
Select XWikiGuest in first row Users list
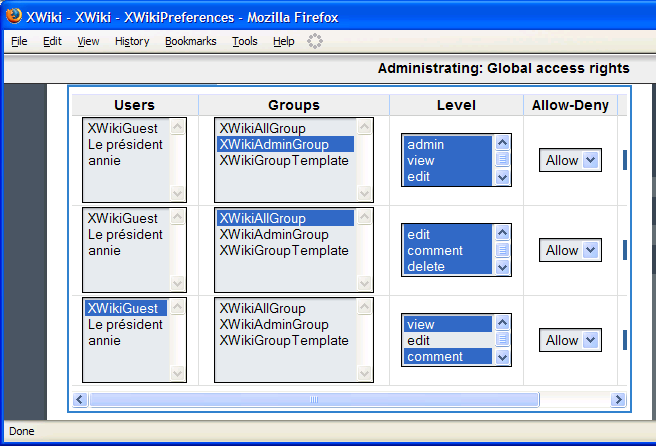pos(126,128)
